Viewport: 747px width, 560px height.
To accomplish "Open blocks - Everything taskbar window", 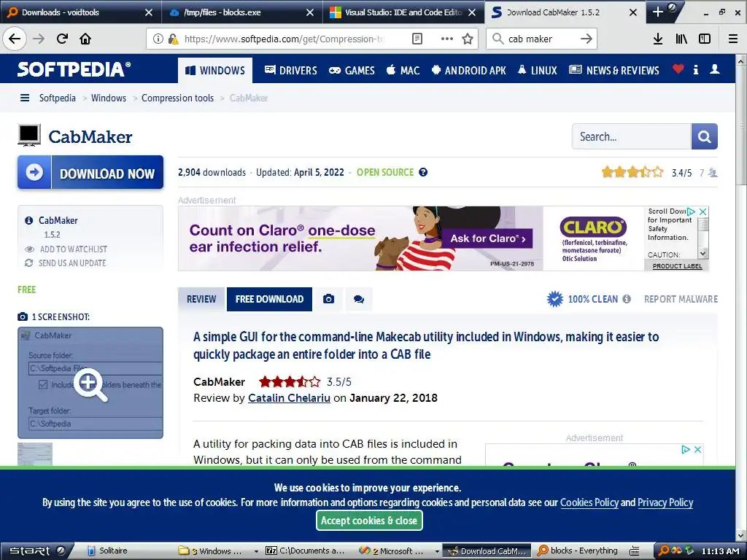I will tap(578, 551).
